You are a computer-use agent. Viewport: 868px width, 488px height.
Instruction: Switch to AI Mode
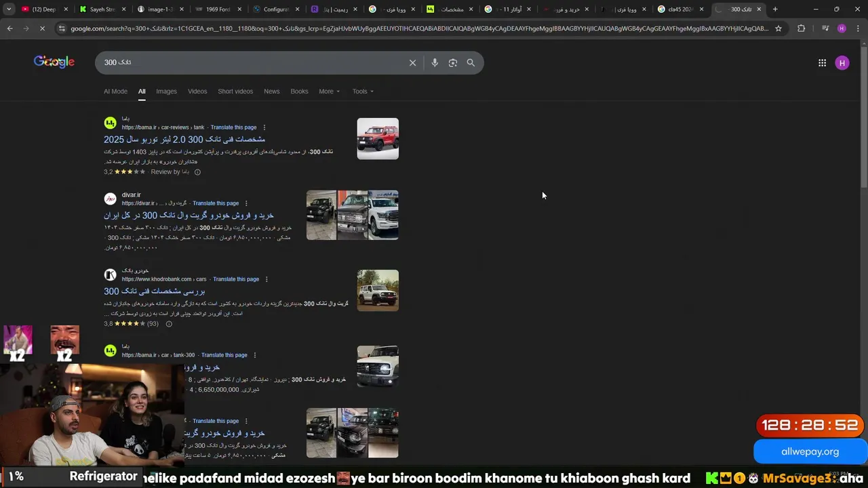pos(115,91)
